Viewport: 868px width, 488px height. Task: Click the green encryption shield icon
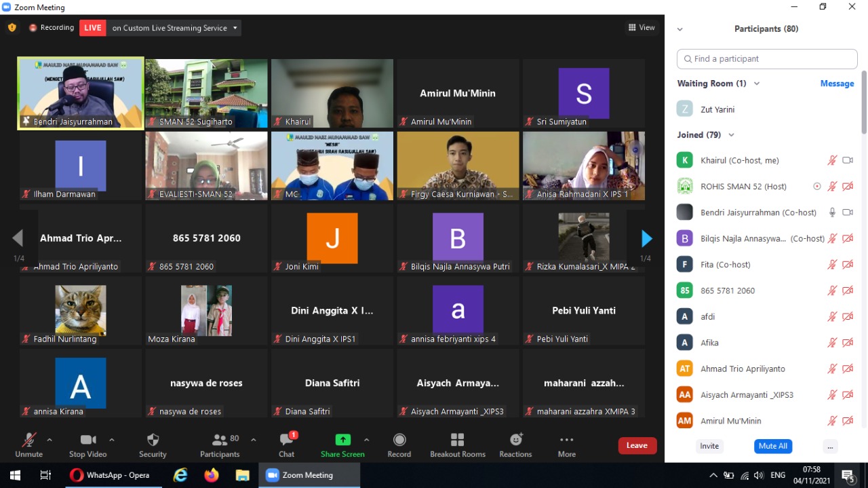[12, 28]
